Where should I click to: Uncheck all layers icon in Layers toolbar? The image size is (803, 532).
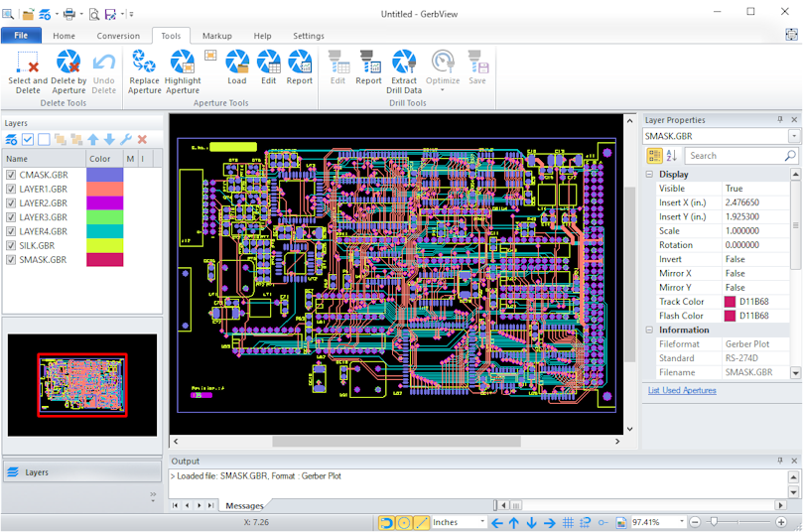click(44, 139)
